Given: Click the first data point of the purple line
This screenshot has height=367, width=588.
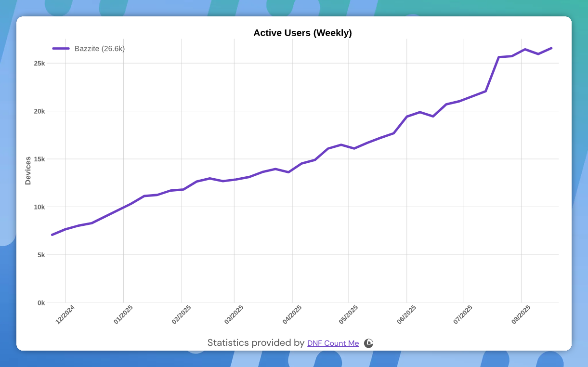Looking at the screenshot, I should pyautogui.click(x=52, y=235).
